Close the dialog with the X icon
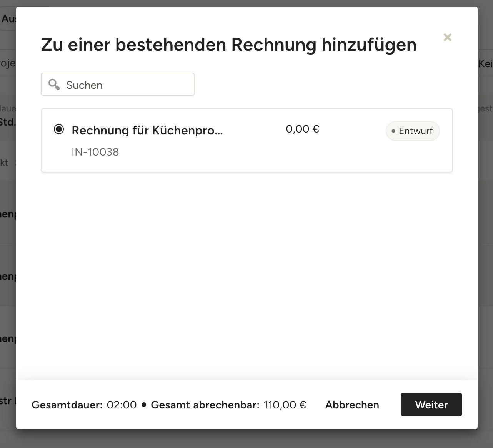The image size is (493, 448). tap(447, 37)
